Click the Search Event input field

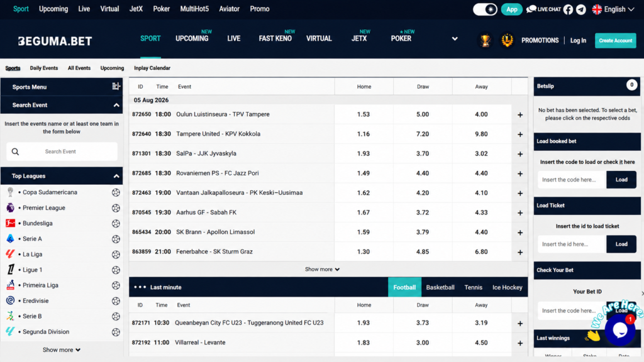pos(62,151)
